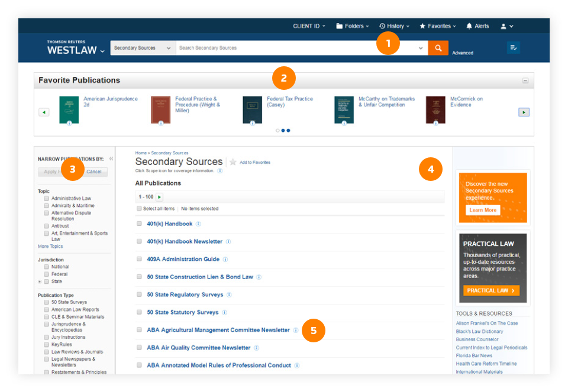Collapse the Favorite Publications panel
Viewport: 568px width, 392px height.
525,80
